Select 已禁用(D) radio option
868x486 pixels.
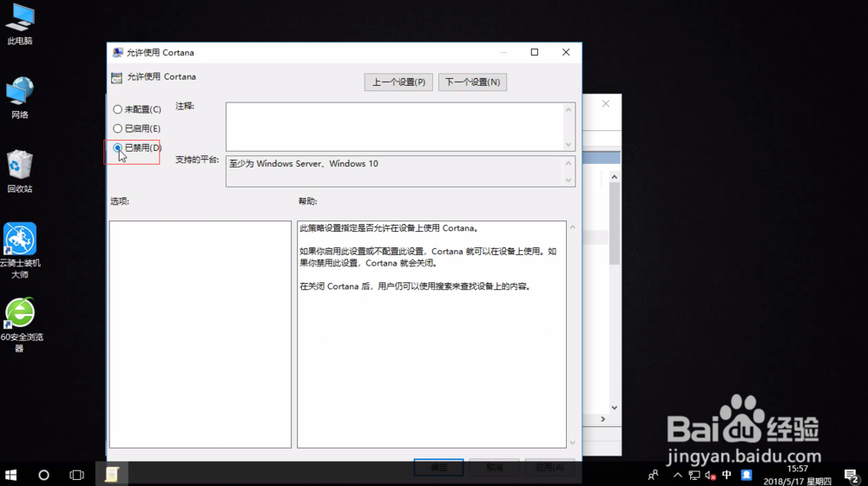click(x=137, y=148)
